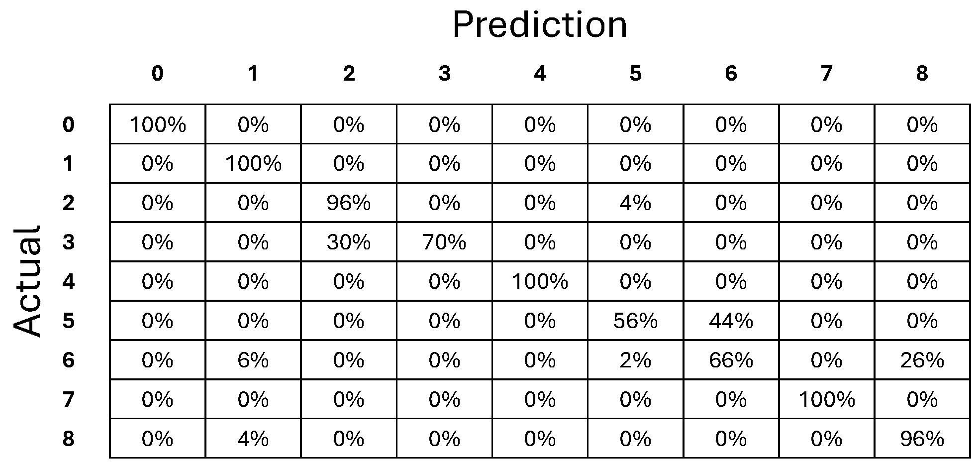Click the 56% cell in actual row 5
Screen dimensions: 980x469
(x=635, y=321)
